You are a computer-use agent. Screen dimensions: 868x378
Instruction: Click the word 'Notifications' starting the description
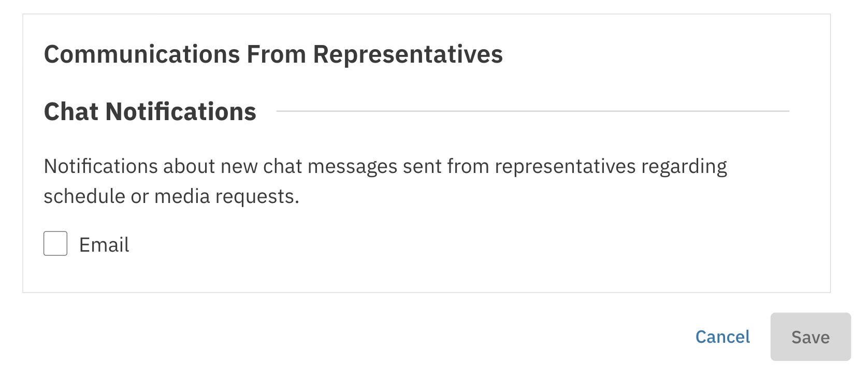point(100,167)
